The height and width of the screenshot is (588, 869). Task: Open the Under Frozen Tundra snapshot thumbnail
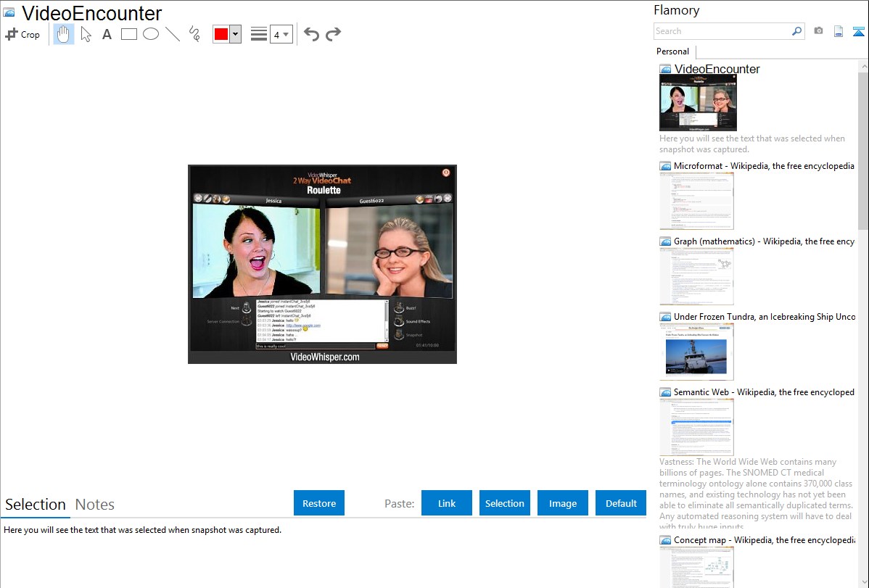coord(696,352)
